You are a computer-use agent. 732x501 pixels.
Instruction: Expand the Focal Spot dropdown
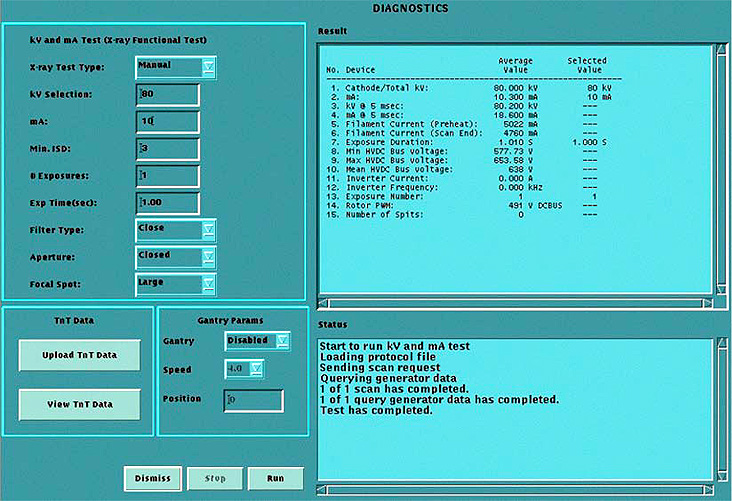tap(176, 283)
